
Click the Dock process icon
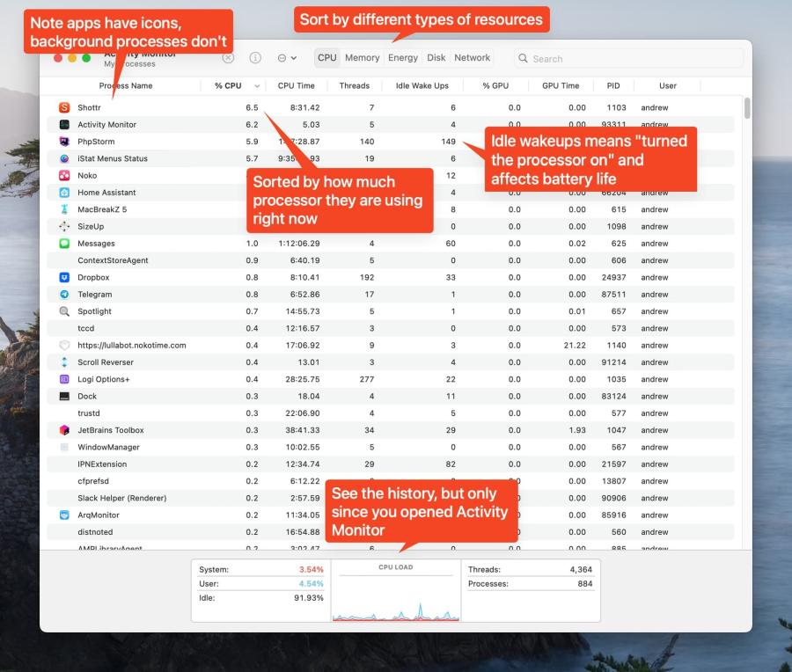pos(64,397)
